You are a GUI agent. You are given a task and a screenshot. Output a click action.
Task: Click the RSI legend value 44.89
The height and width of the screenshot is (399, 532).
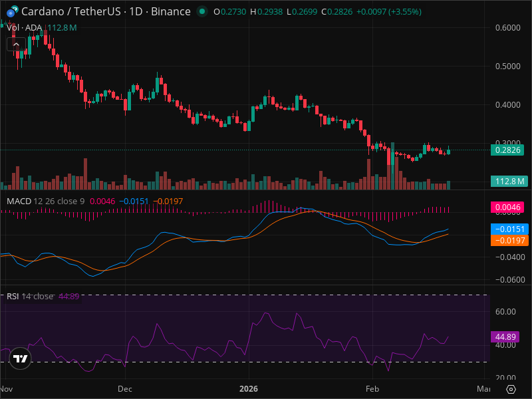tap(69, 296)
